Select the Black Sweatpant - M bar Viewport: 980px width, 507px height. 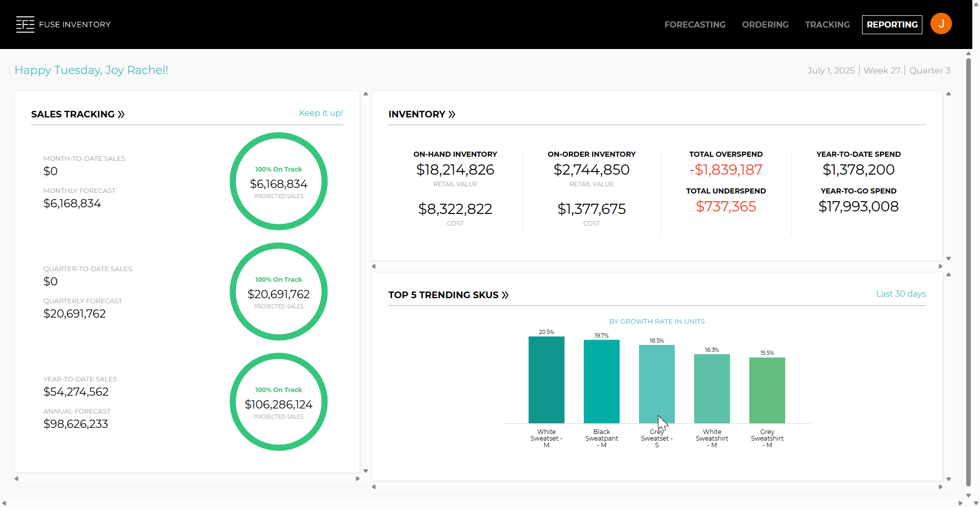click(x=601, y=381)
